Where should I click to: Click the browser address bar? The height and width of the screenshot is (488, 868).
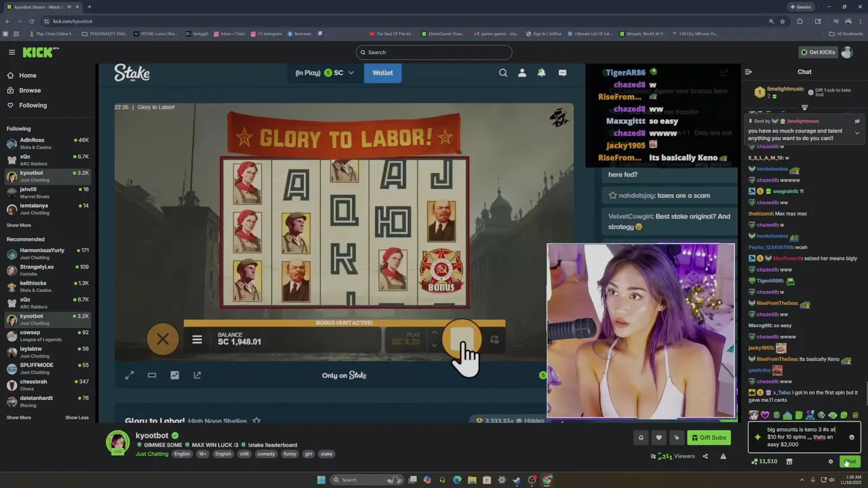[x=407, y=21]
